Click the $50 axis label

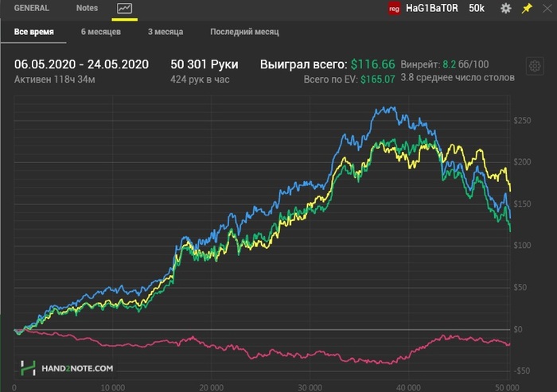520,288
